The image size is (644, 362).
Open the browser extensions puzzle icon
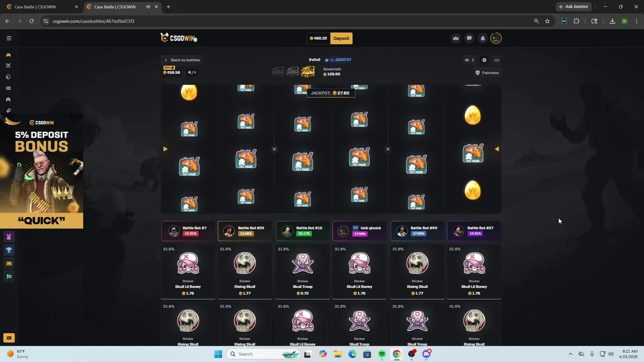577,21
